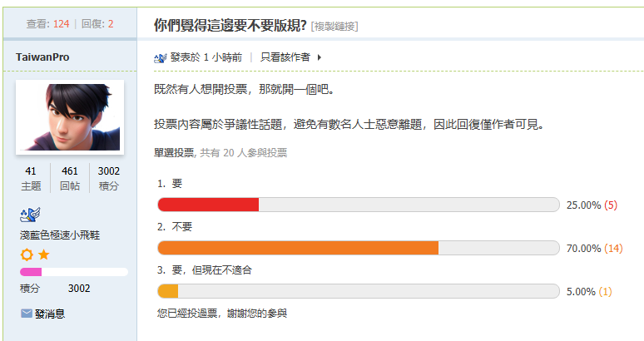Click the winged shoe medal icon
This screenshot has width=644, height=341.
[x=29, y=216]
